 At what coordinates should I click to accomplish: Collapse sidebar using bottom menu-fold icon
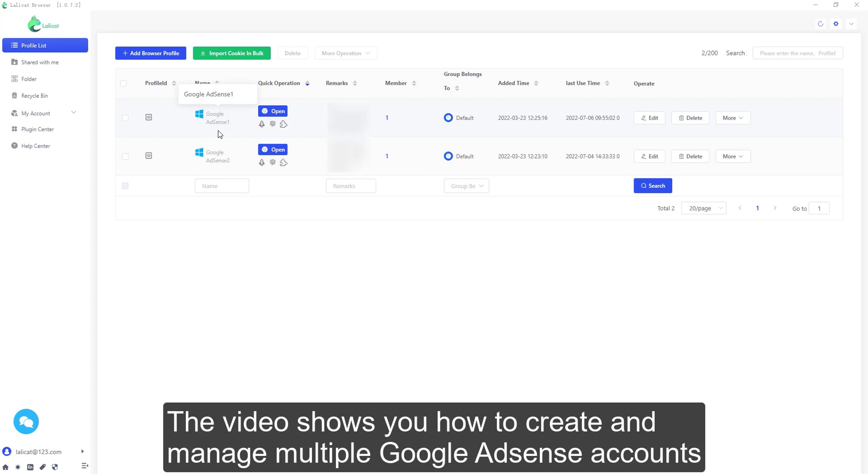[85, 466]
